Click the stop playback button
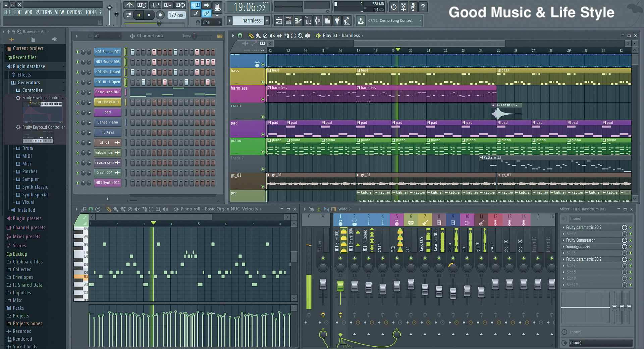Image resolution: width=644 pixels, height=349 pixels. pos(149,15)
